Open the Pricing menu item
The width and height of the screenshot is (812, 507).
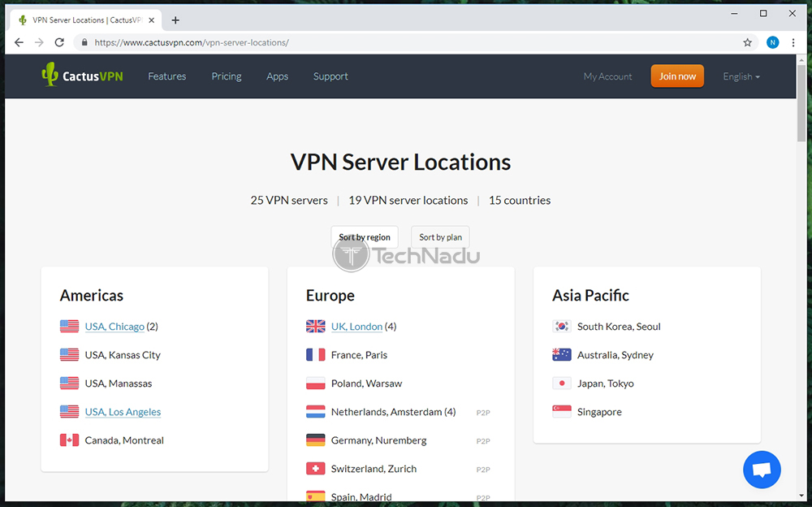pos(227,76)
